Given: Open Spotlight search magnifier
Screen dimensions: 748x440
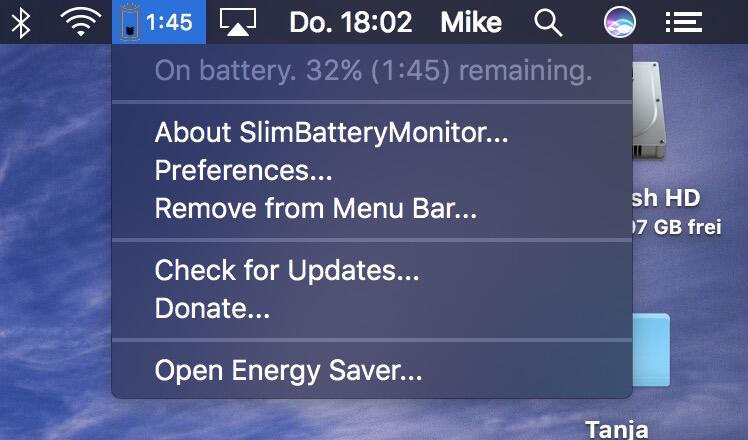Looking at the screenshot, I should pos(548,22).
